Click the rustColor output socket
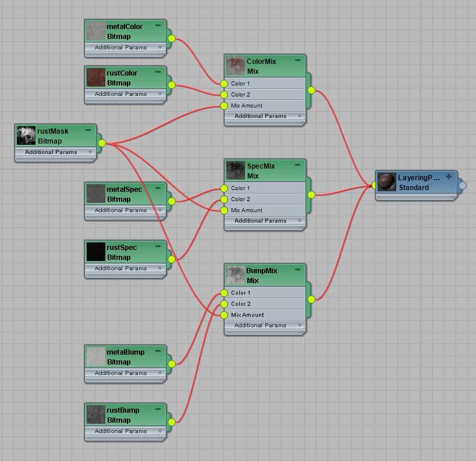 coord(172,85)
